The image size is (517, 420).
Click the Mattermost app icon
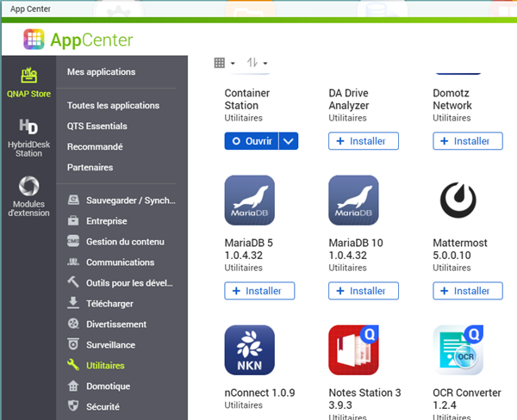458,201
